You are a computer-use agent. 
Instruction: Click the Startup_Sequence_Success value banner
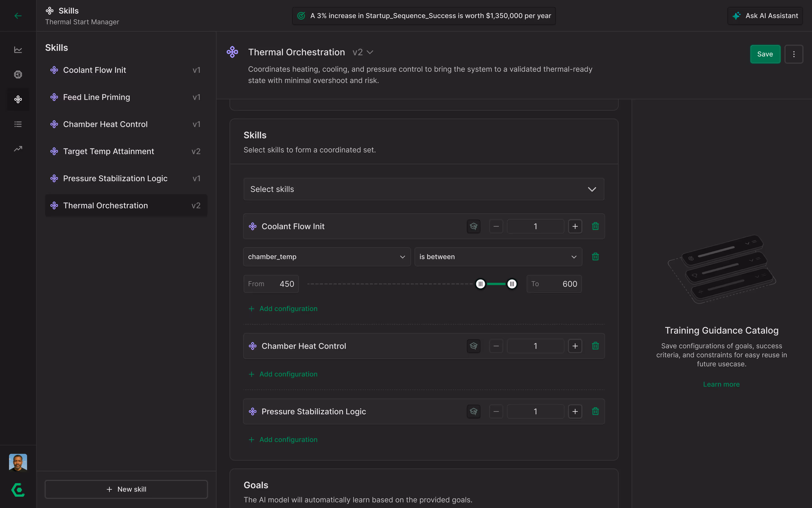[x=424, y=16]
